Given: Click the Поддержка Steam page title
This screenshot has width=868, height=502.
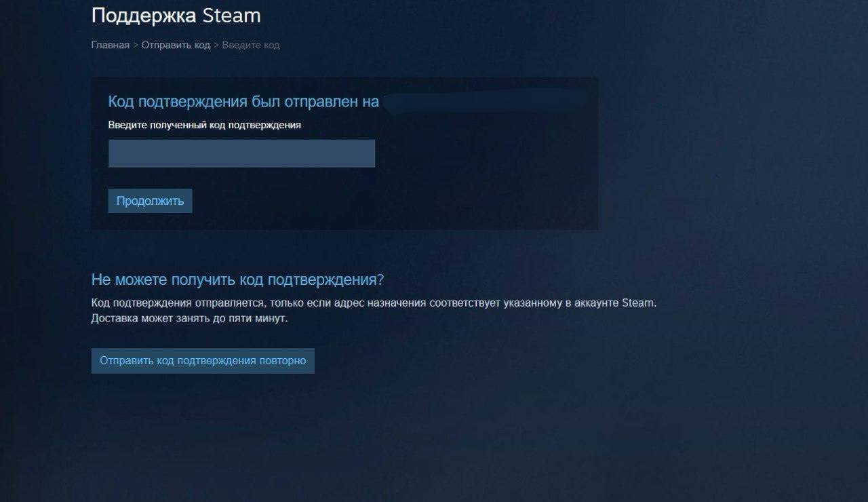Looking at the screenshot, I should (x=176, y=16).
